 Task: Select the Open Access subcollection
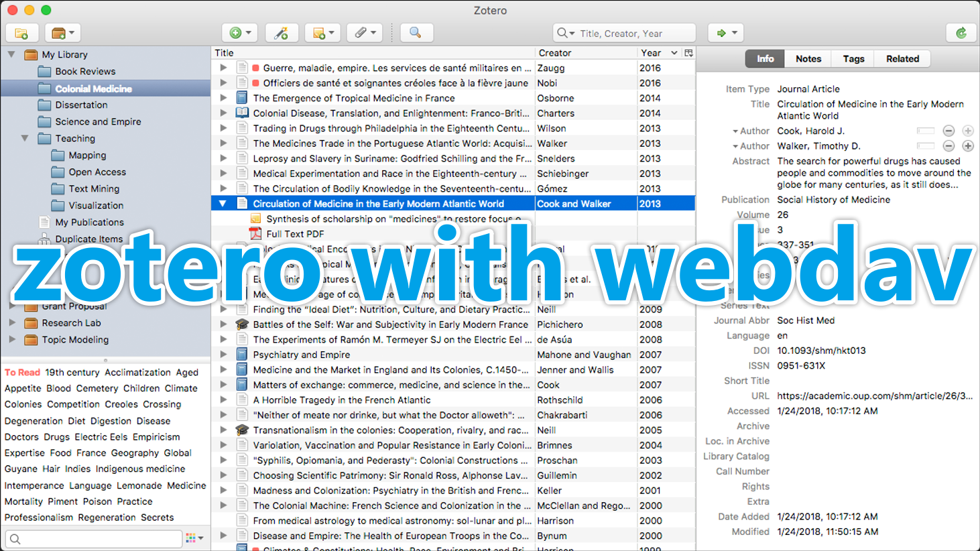[97, 172]
